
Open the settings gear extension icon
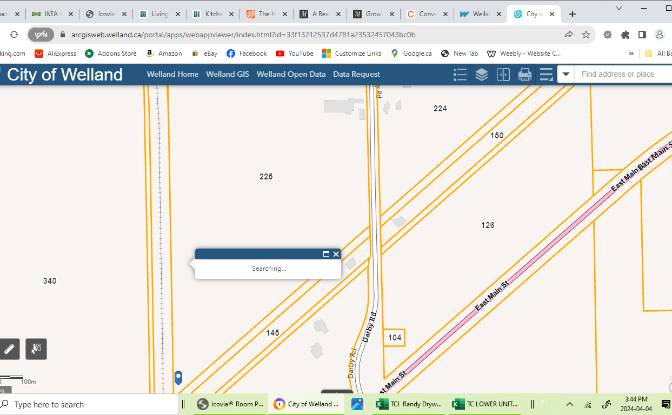pos(607,35)
